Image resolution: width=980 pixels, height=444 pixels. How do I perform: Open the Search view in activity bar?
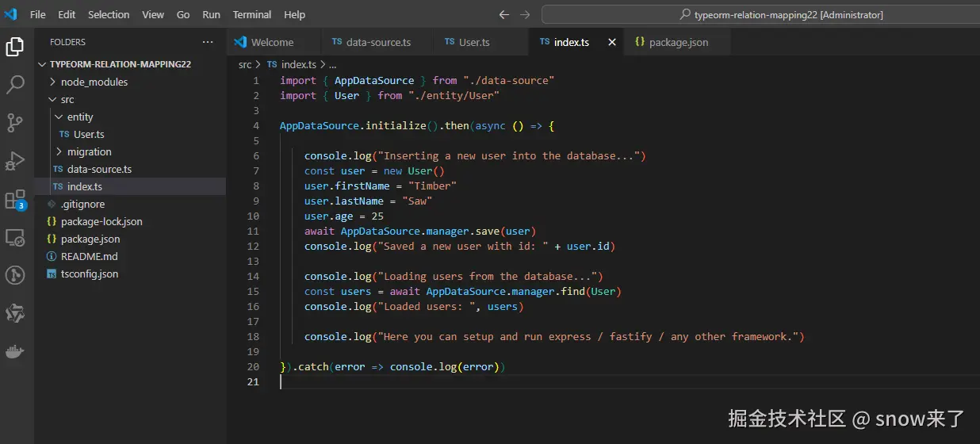[x=15, y=85]
